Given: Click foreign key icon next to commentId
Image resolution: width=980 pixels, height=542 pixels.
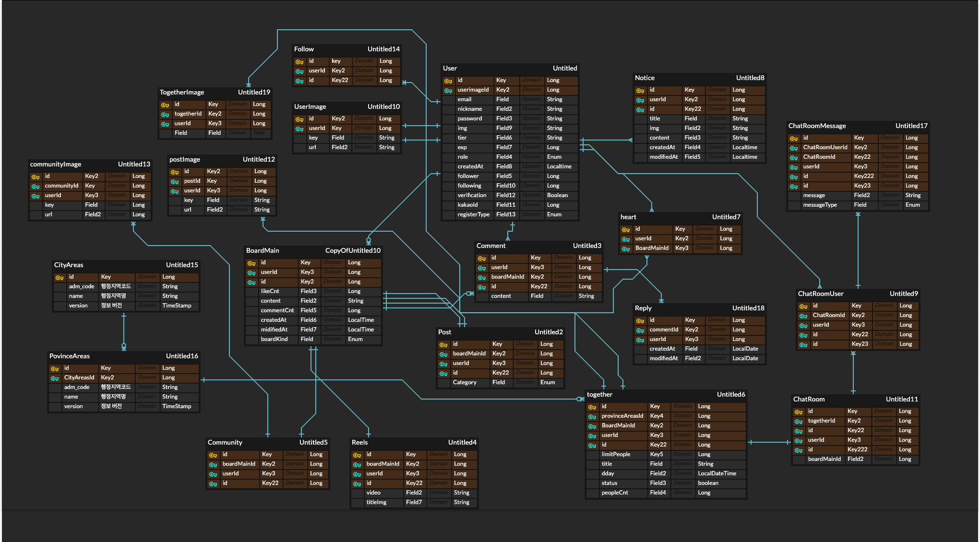Looking at the screenshot, I should tap(640, 330).
